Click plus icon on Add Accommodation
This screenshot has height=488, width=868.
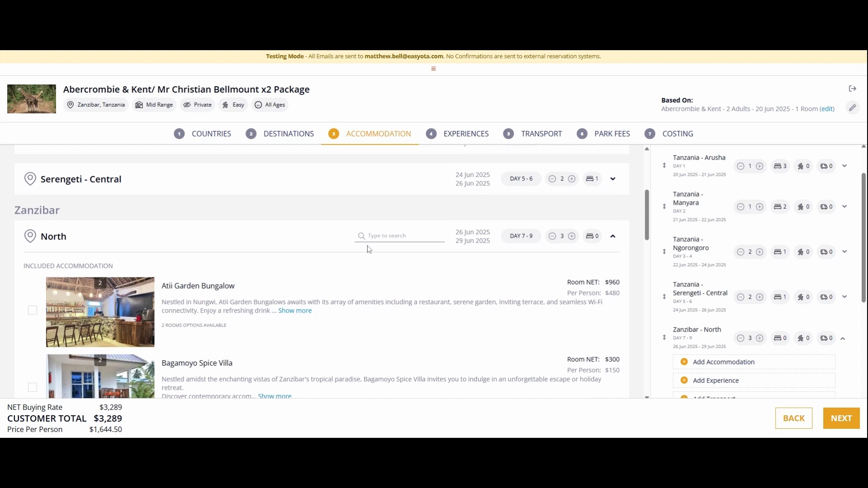click(684, 362)
